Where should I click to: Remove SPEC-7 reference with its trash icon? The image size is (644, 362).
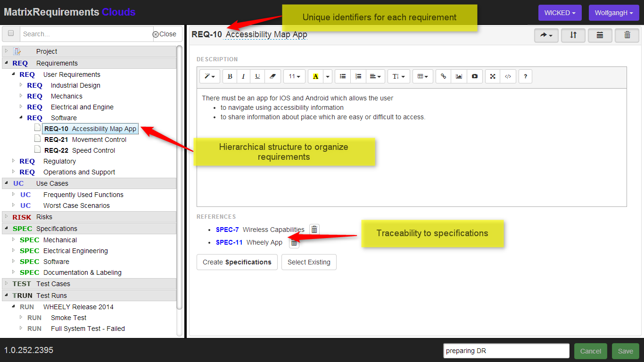(x=314, y=230)
